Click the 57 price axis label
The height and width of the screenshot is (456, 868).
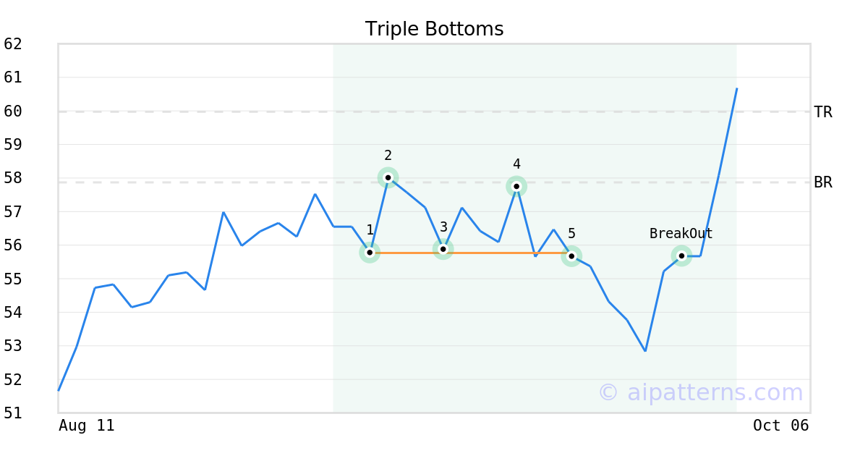click(13, 212)
